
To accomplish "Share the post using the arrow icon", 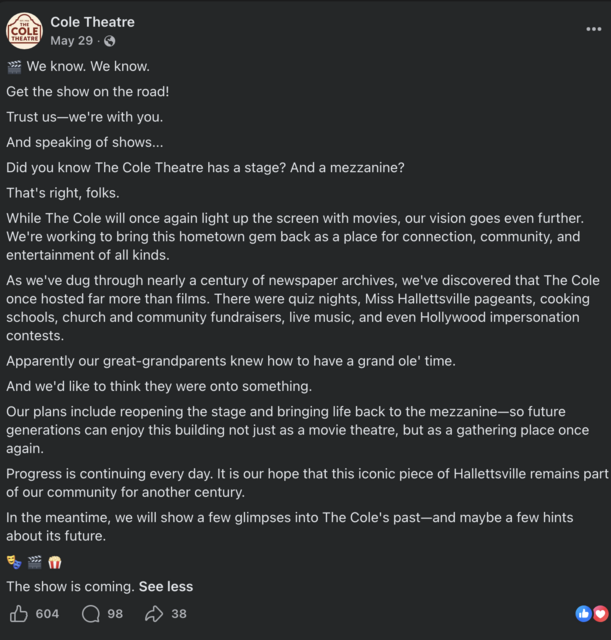I will [154, 613].
